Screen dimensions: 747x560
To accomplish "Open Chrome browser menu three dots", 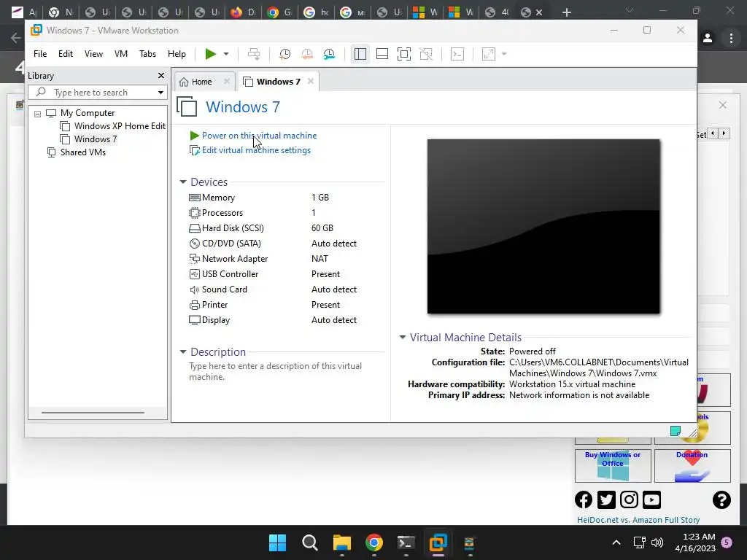I will point(731,38).
